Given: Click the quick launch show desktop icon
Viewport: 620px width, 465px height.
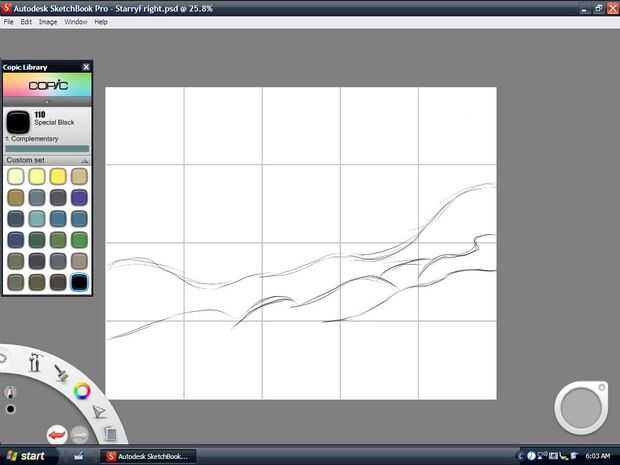Looking at the screenshot, I should [x=78, y=456].
